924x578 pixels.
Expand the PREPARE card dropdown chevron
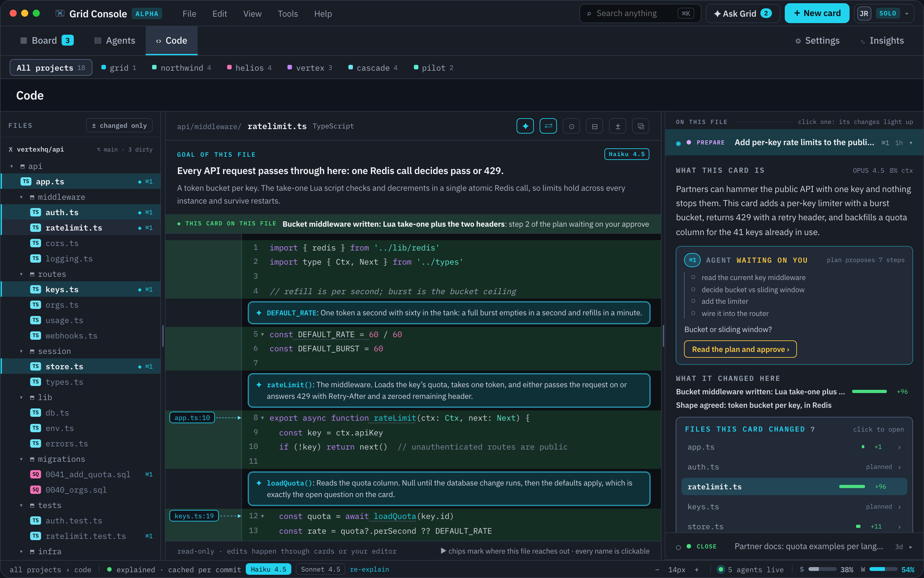click(911, 143)
